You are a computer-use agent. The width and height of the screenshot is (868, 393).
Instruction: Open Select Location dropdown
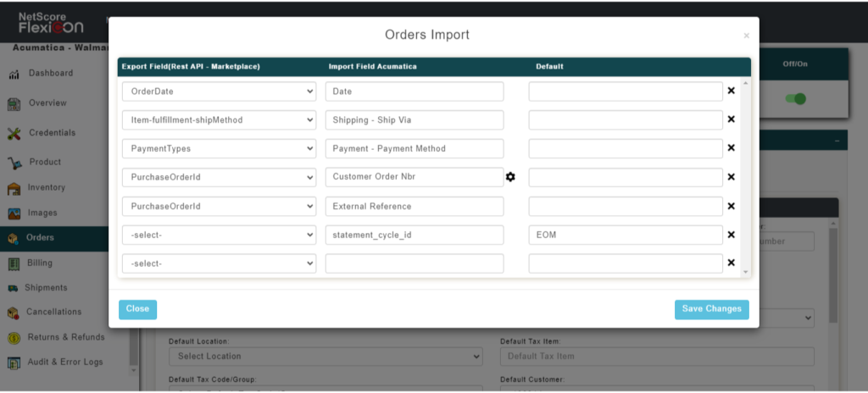(325, 357)
